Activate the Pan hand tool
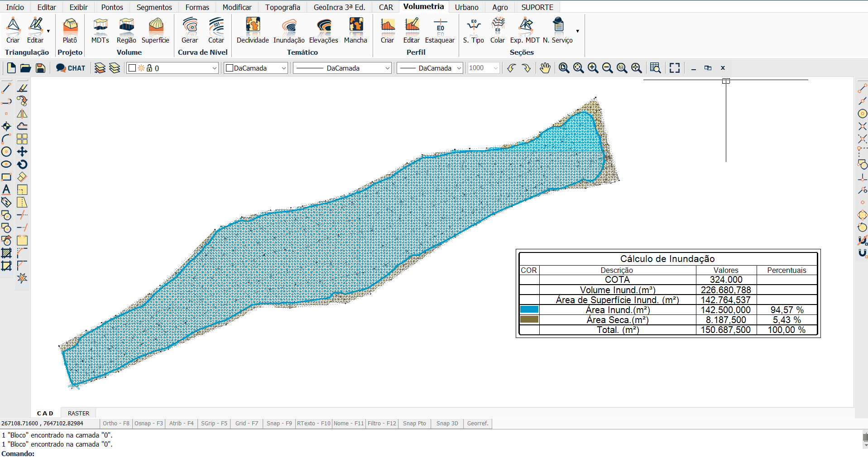 [545, 68]
